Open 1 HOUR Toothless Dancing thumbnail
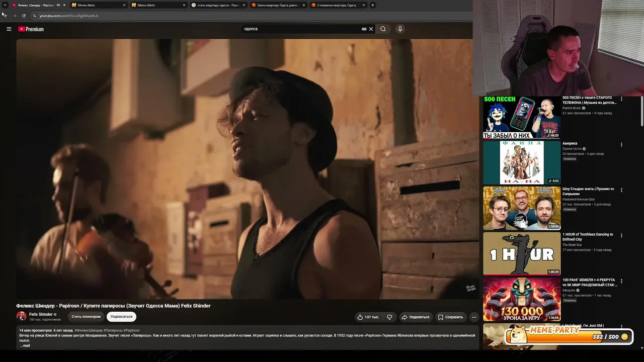This screenshot has width=644, height=362. click(522, 253)
